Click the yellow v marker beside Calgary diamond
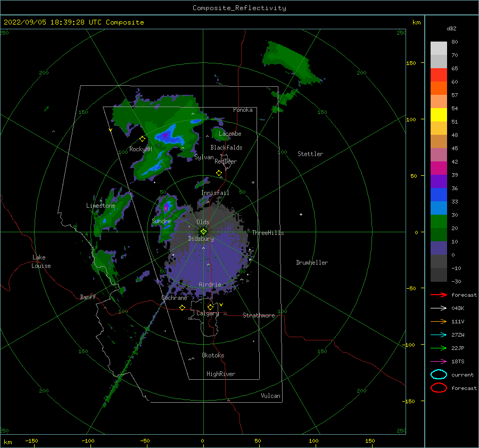Viewport: 479px width, 448px height. point(221,305)
